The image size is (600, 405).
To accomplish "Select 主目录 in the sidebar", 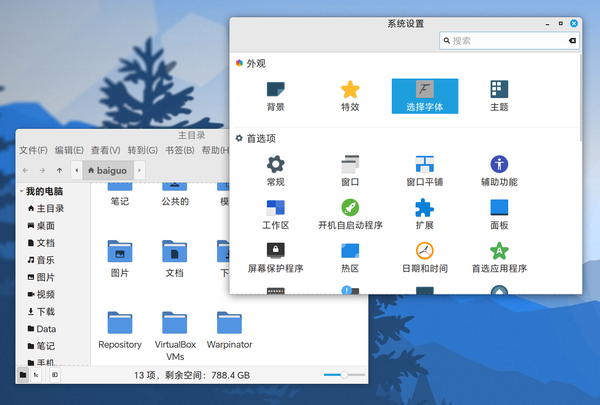I will [46, 209].
